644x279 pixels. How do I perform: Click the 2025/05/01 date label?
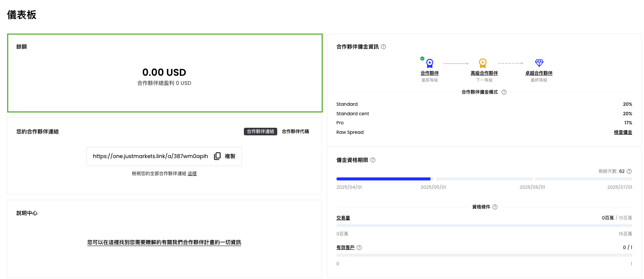[433, 187]
